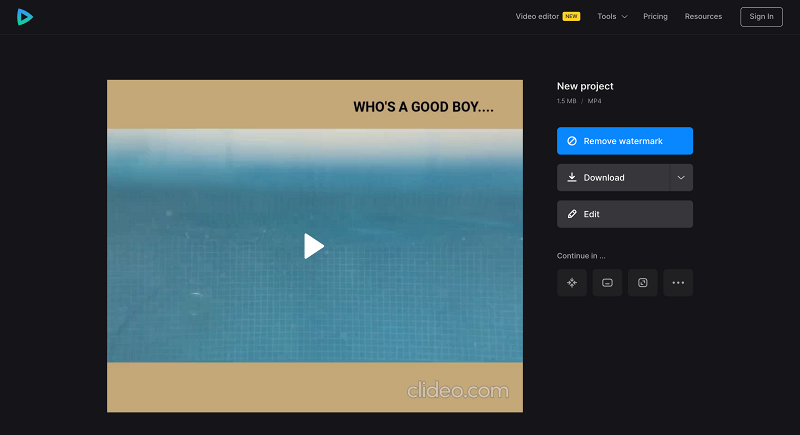This screenshot has width=800, height=435.
Task: Open the resize video tool icon
Action: point(643,283)
